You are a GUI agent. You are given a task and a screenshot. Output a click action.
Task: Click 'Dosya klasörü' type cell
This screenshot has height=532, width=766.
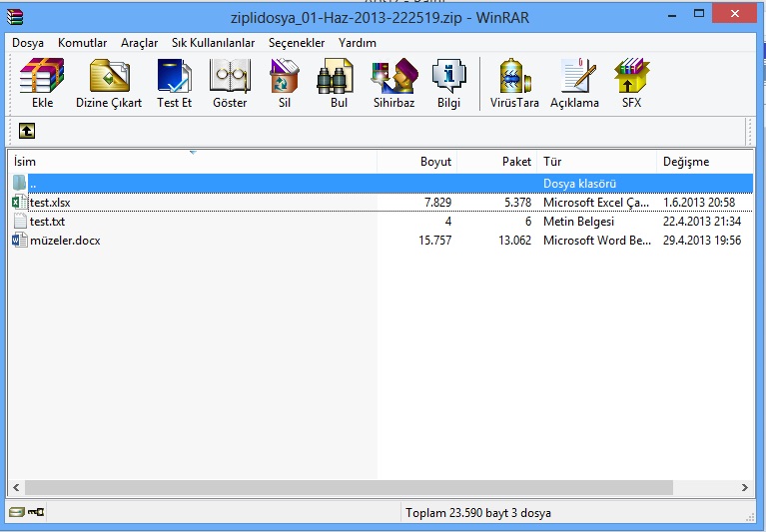coord(579,183)
